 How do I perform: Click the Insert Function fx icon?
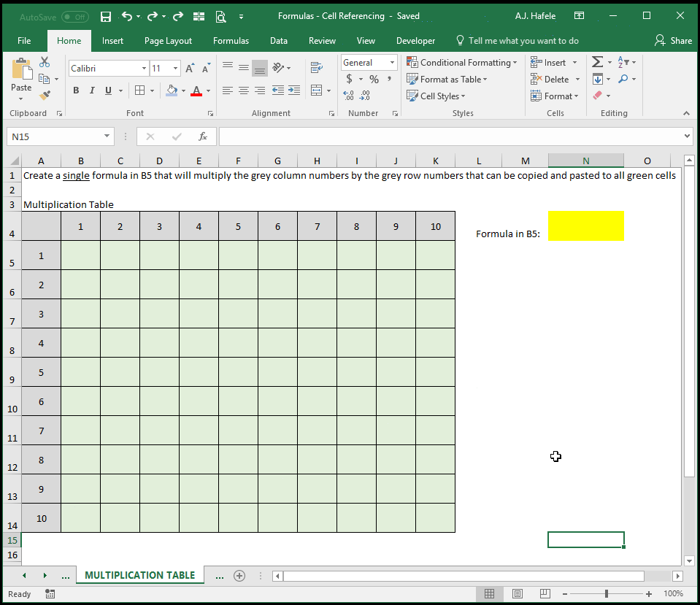(x=203, y=136)
